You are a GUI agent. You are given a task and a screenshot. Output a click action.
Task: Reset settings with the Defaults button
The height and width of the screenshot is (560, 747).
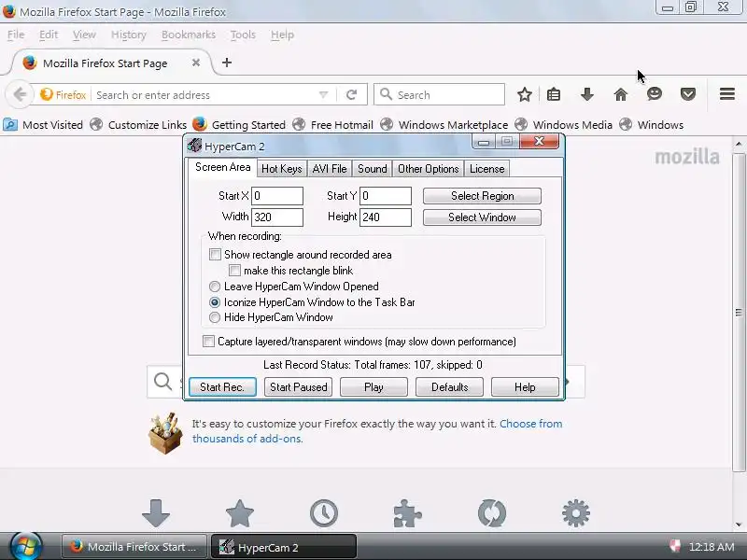pyautogui.click(x=449, y=387)
